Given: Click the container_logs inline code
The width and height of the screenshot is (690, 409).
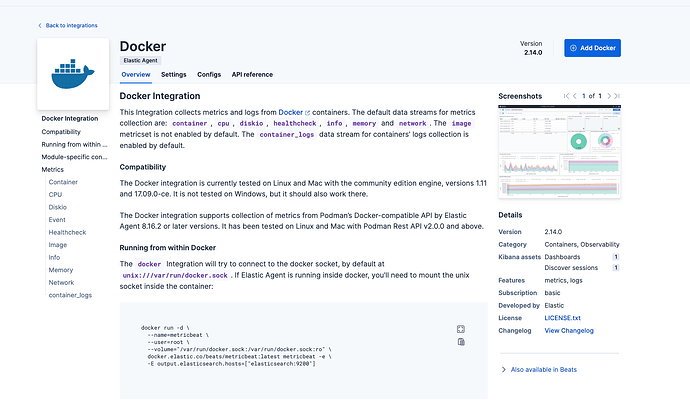Looking at the screenshot, I should point(286,135).
